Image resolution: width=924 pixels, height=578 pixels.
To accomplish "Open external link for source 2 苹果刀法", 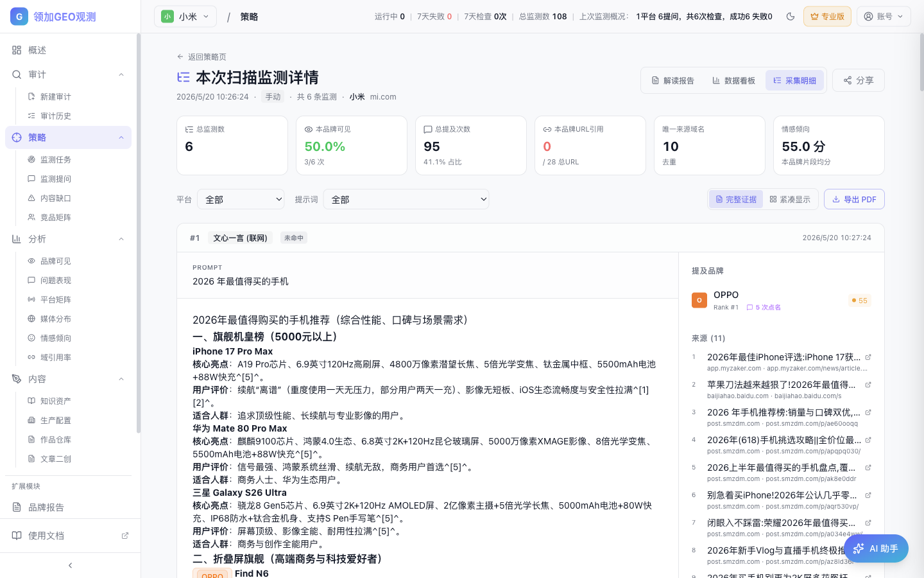I will tap(868, 385).
